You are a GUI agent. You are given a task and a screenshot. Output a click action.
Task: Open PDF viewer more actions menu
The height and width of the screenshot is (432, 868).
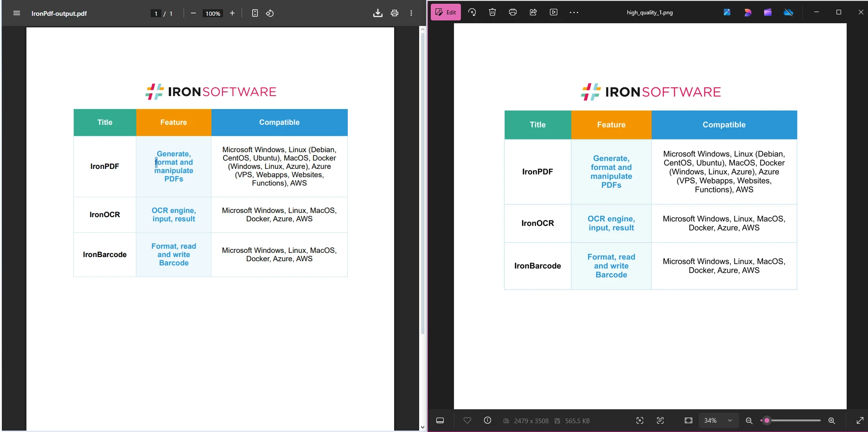[x=411, y=13]
